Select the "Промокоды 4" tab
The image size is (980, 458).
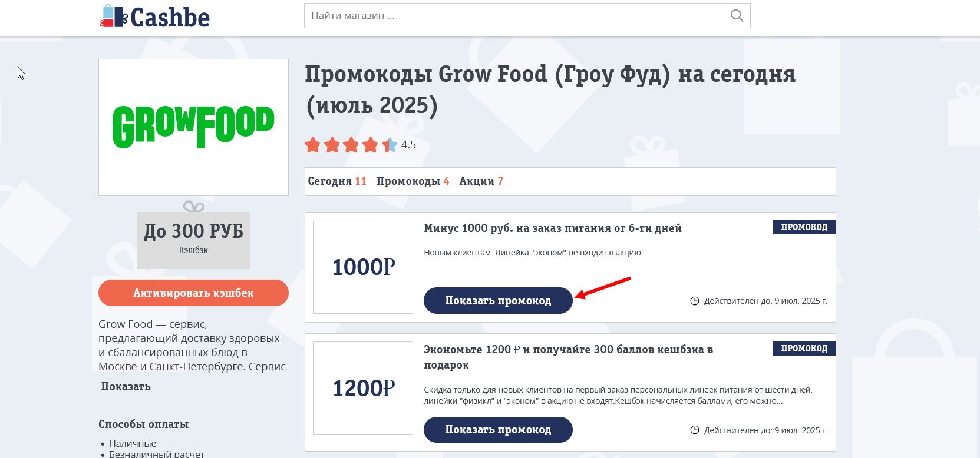[413, 181]
